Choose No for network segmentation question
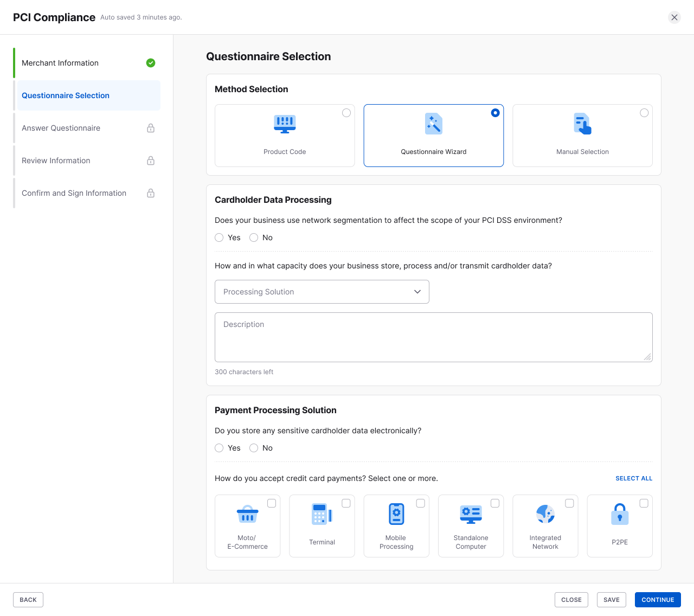 tap(254, 238)
